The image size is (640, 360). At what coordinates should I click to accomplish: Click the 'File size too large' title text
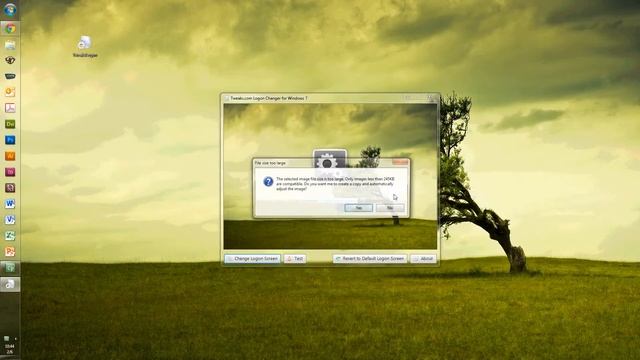pos(270,163)
